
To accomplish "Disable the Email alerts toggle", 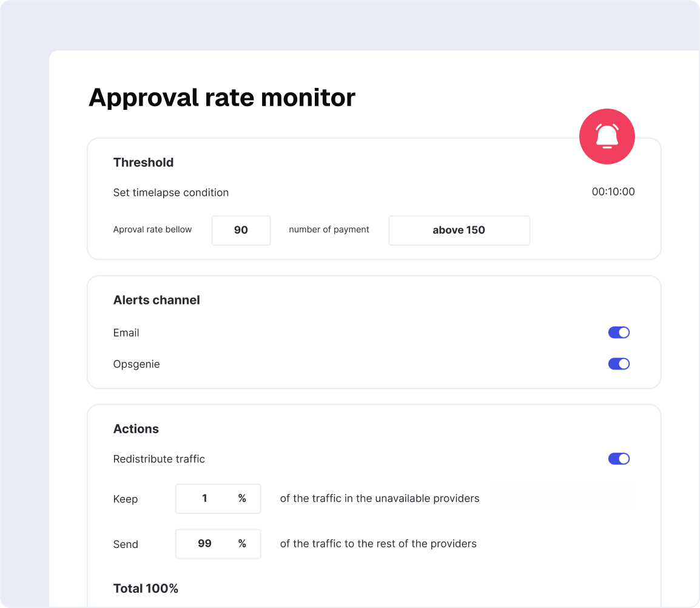I will 619,333.
